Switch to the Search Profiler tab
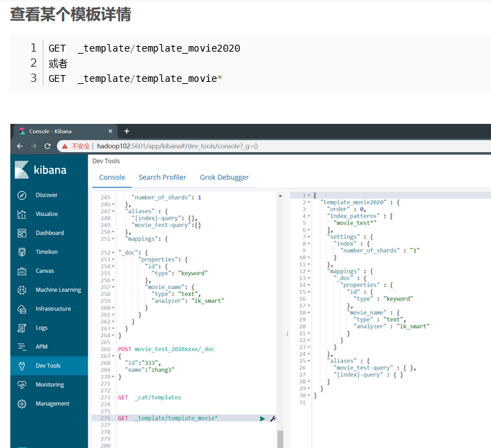This screenshot has width=491, height=448. pos(163,178)
